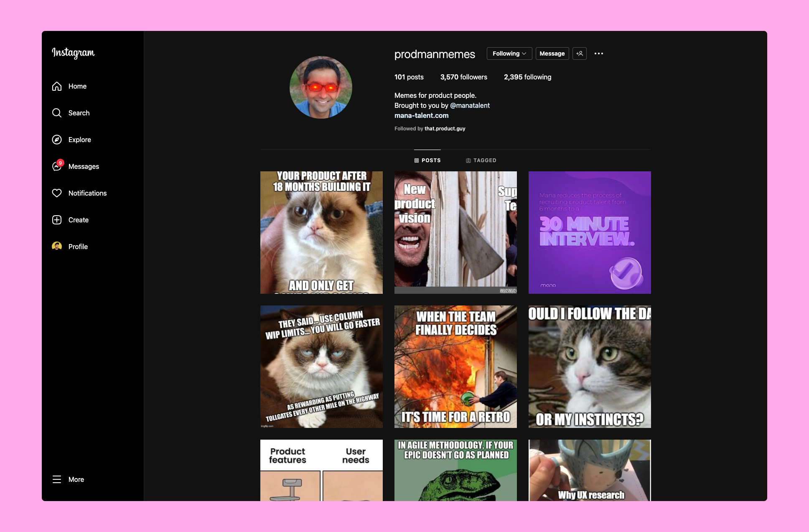Open the '30 Minute Interview' purple post
The width and height of the screenshot is (809, 532).
pos(590,232)
